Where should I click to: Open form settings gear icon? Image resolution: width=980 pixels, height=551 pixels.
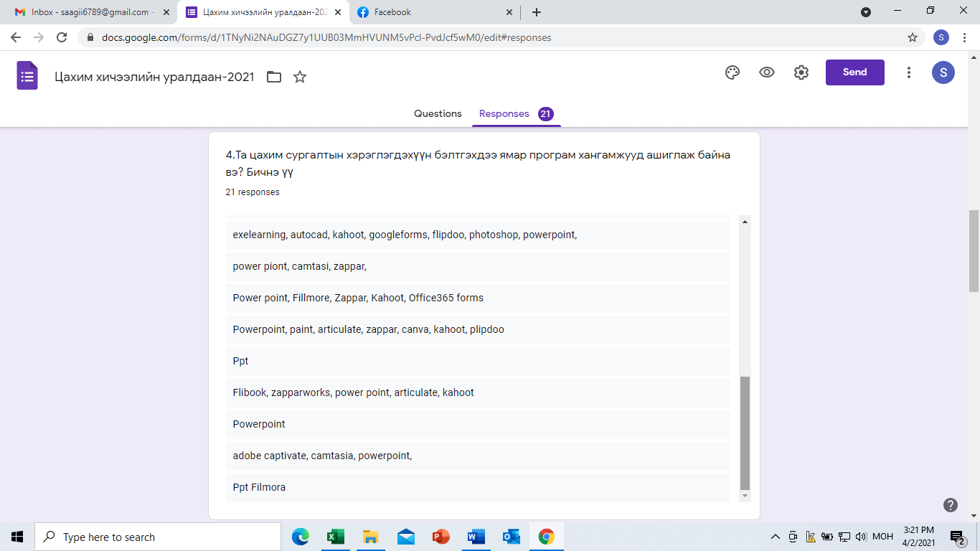pyautogui.click(x=801, y=72)
